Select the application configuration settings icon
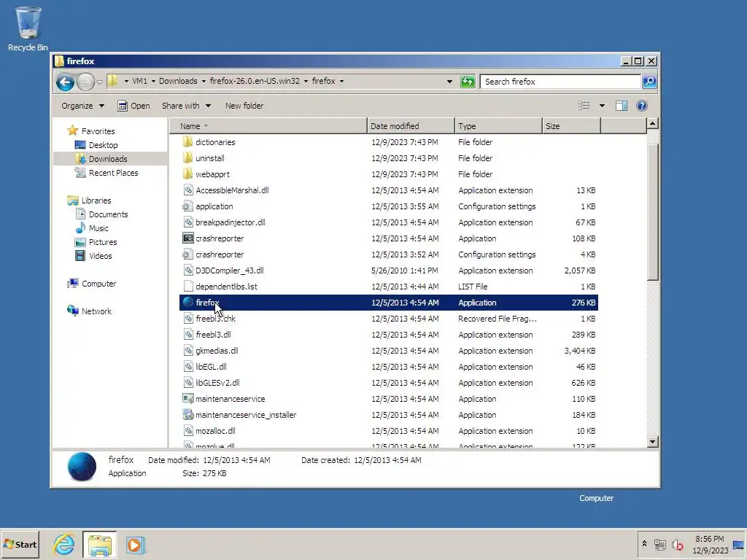Viewport: 747px width, 560px height. [188, 206]
